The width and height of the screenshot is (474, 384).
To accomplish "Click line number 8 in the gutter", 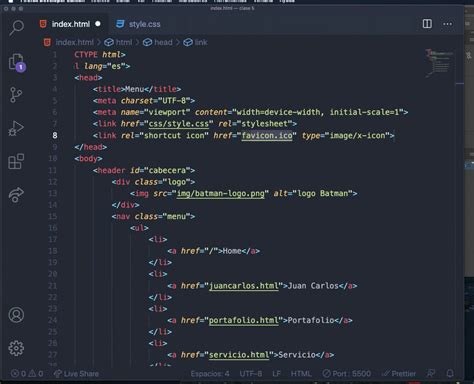I will (x=55, y=136).
